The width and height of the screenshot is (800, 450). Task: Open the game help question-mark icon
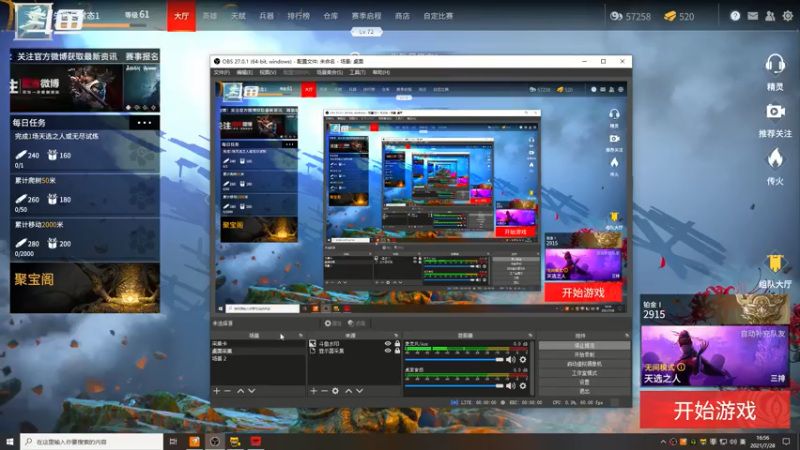[735, 16]
